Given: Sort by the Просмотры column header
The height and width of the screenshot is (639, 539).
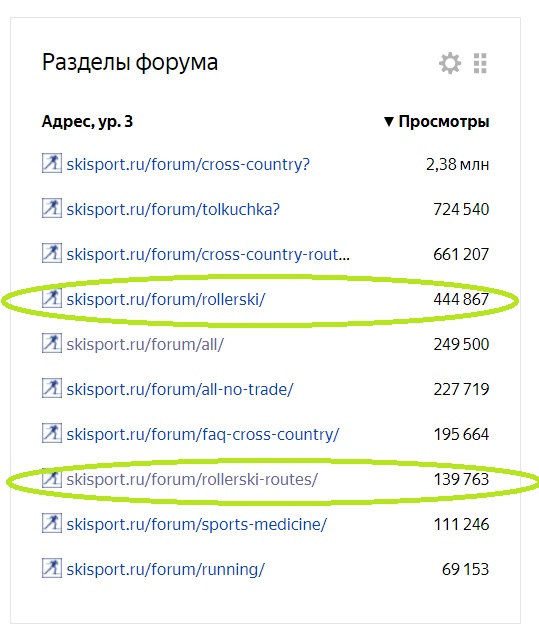Looking at the screenshot, I should click(x=444, y=122).
